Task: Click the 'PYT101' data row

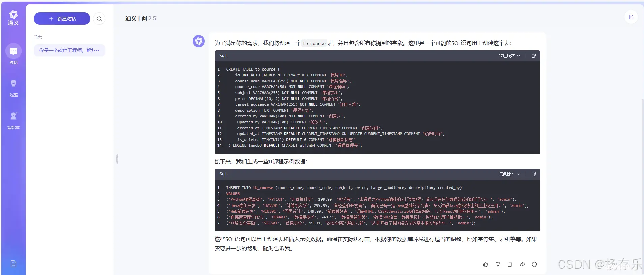Action: point(371,199)
